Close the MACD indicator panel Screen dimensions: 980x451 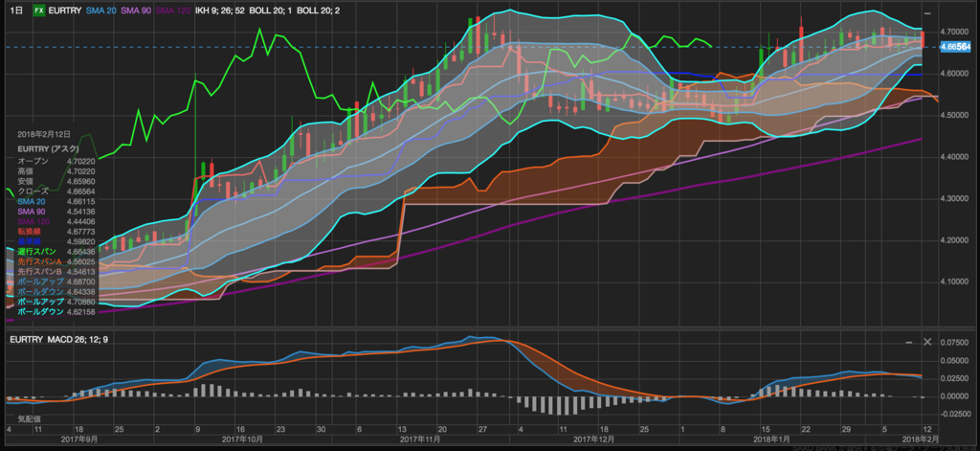coord(927,342)
